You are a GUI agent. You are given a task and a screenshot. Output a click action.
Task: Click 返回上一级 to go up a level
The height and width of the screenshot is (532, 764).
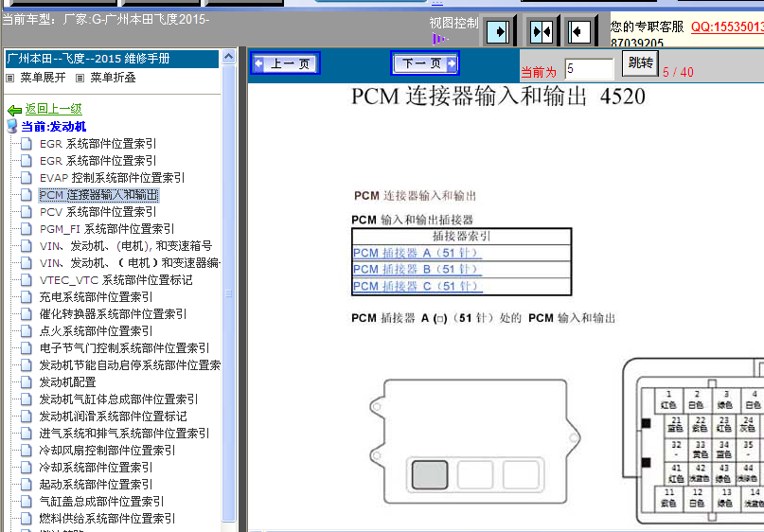[x=54, y=109]
